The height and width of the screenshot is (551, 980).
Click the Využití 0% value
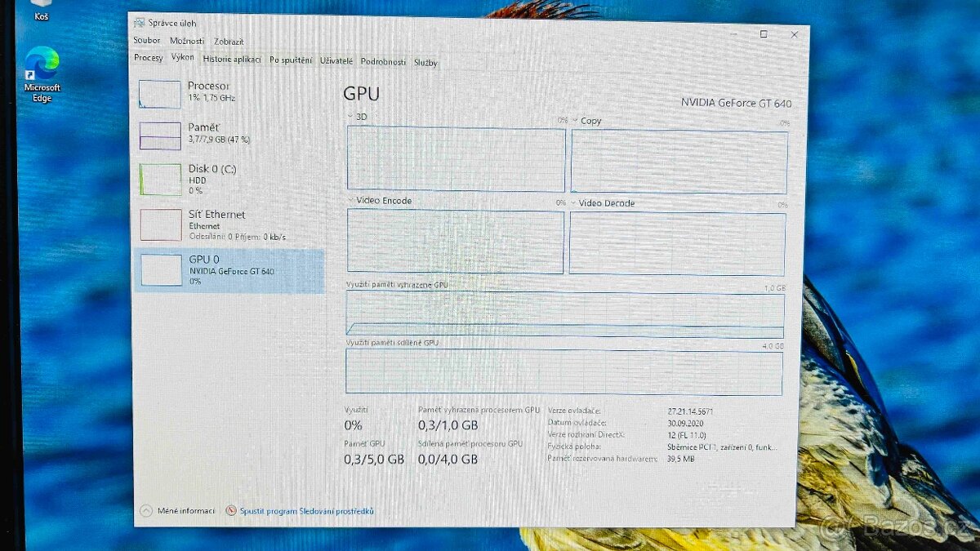(x=353, y=425)
